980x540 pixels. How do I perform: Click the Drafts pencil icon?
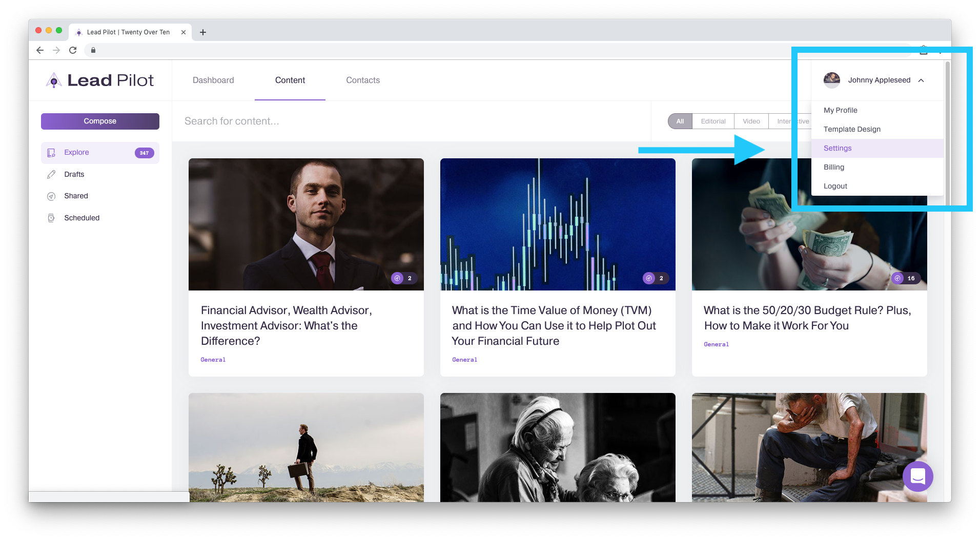pyautogui.click(x=51, y=175)
